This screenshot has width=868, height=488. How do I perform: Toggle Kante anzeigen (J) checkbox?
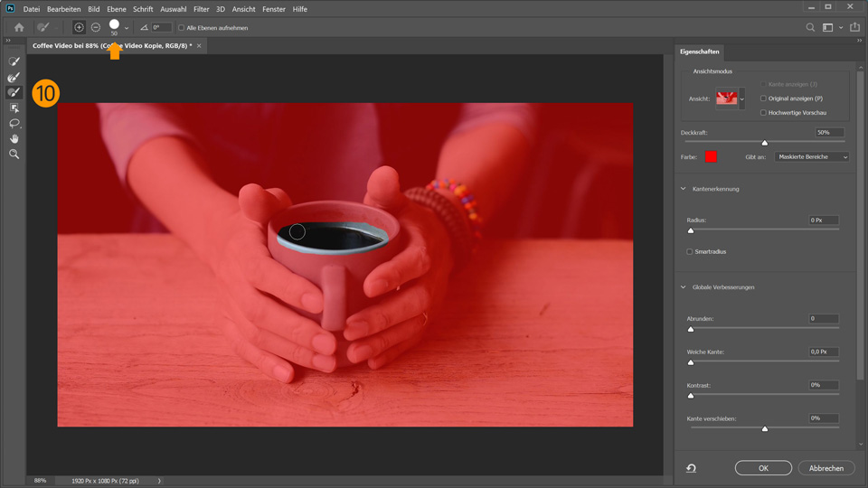pos(763,84)
